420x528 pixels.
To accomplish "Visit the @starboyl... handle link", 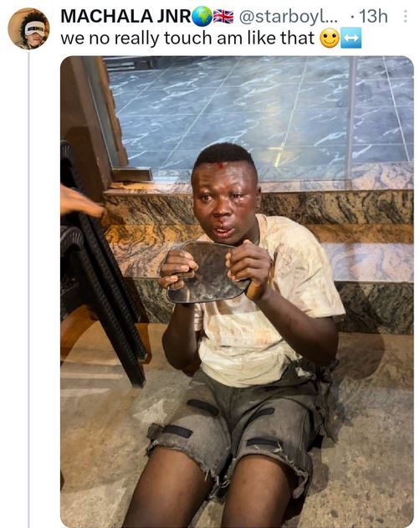I will 289,17.
